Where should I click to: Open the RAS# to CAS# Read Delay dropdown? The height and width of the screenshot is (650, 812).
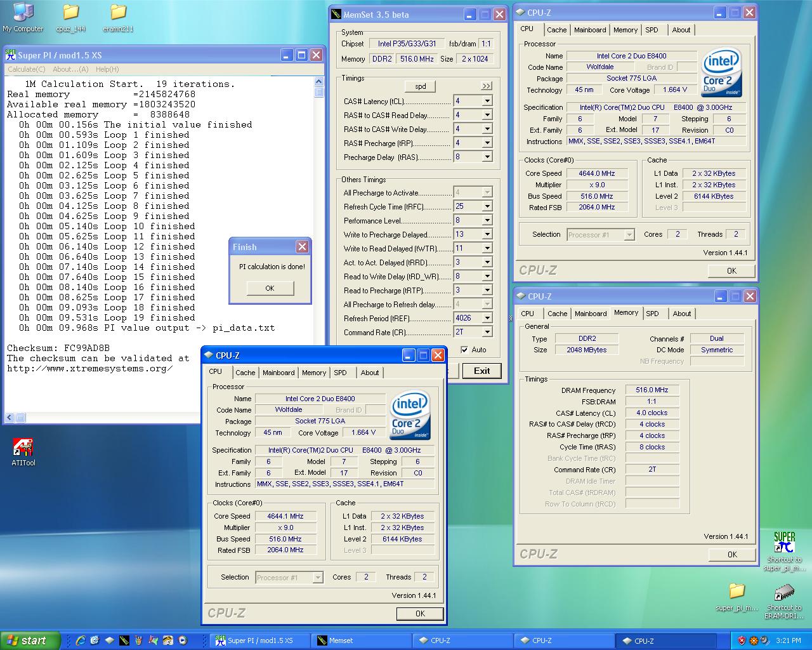[487, 116]
